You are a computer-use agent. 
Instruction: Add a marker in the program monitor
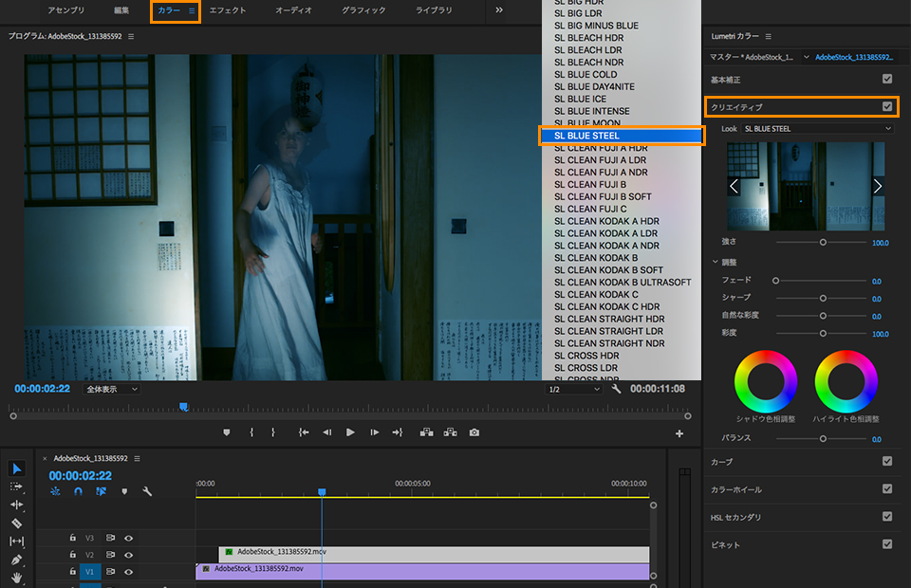227,432
